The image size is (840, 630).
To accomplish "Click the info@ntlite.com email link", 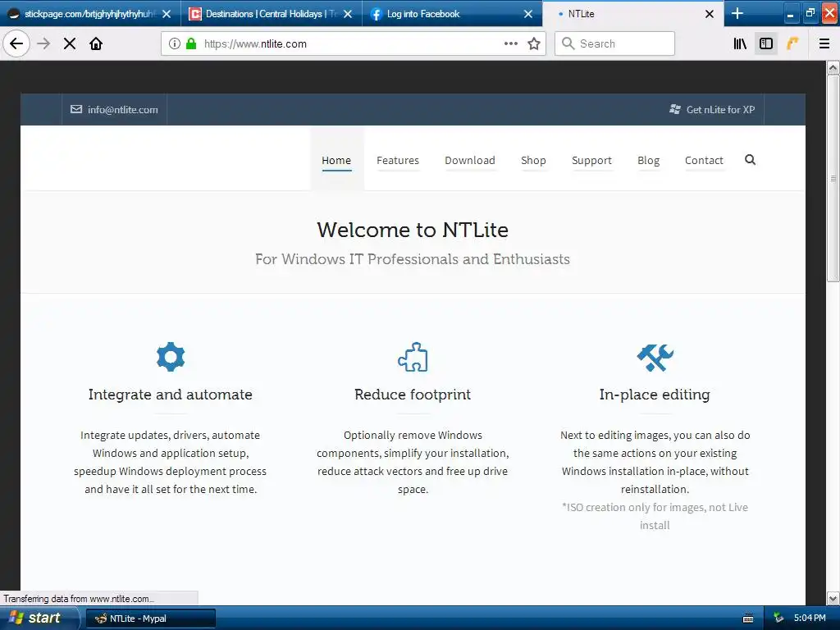I will (114, 109).
